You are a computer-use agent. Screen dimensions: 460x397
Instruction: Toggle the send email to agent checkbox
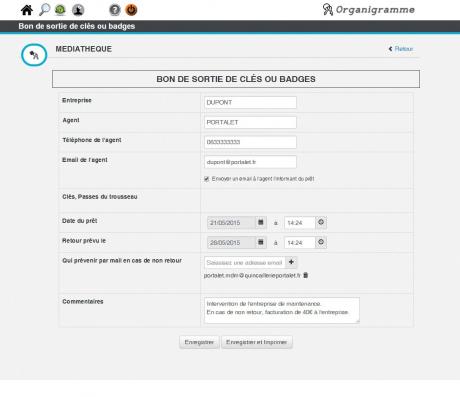(x=207, y=179)
